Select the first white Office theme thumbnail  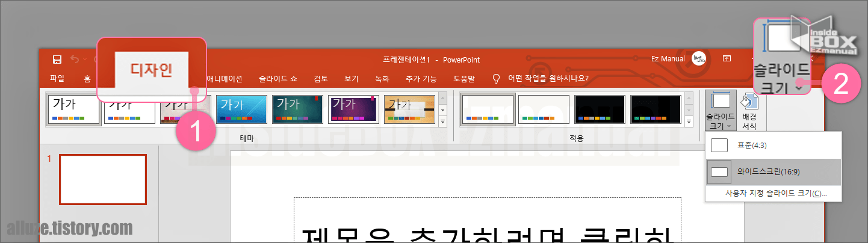coord(73,109)
